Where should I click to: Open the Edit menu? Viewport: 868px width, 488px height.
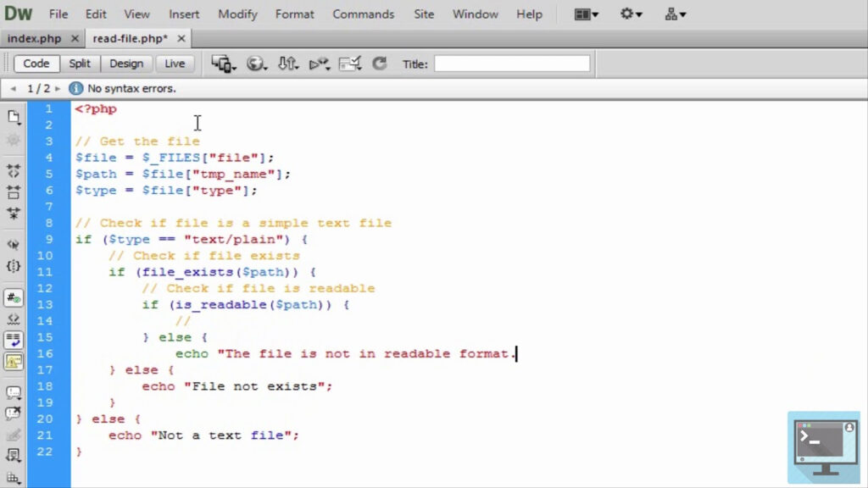point(96,14)
